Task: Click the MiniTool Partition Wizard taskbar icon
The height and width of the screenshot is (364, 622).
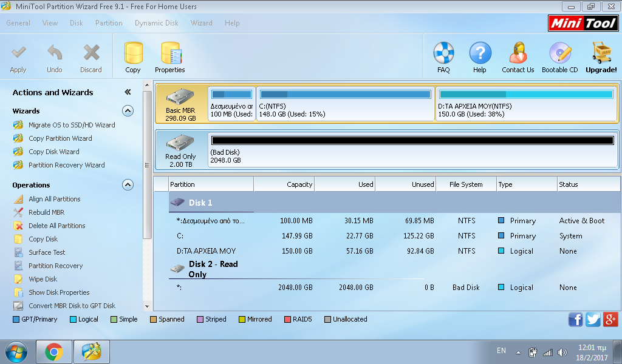Action: click(x=92, y=352)
